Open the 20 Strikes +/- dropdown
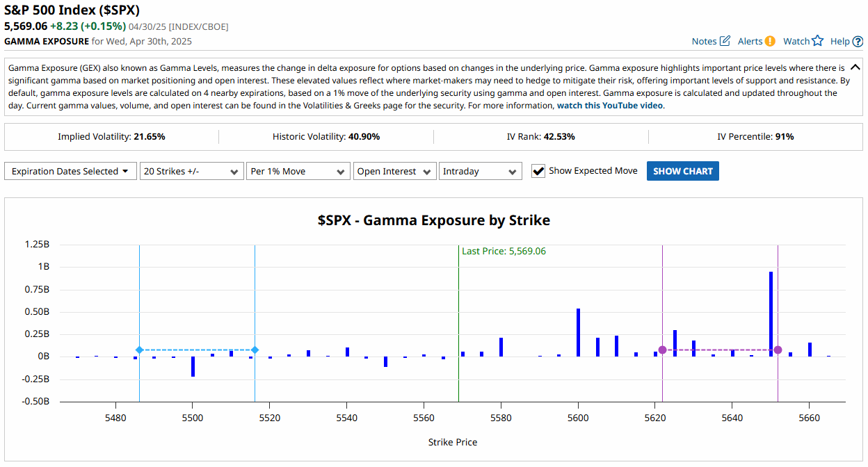The width and height of the screenshot is (868, 467). coord(191,171)
